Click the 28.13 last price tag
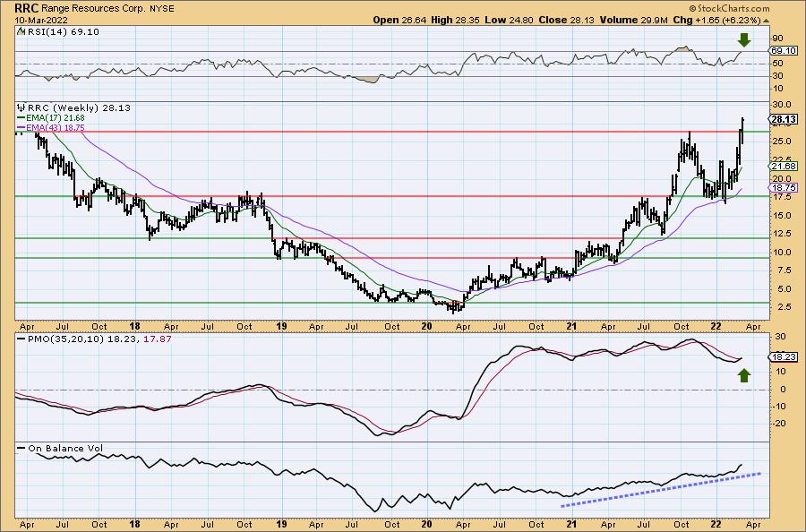 (x=785, y=119)
